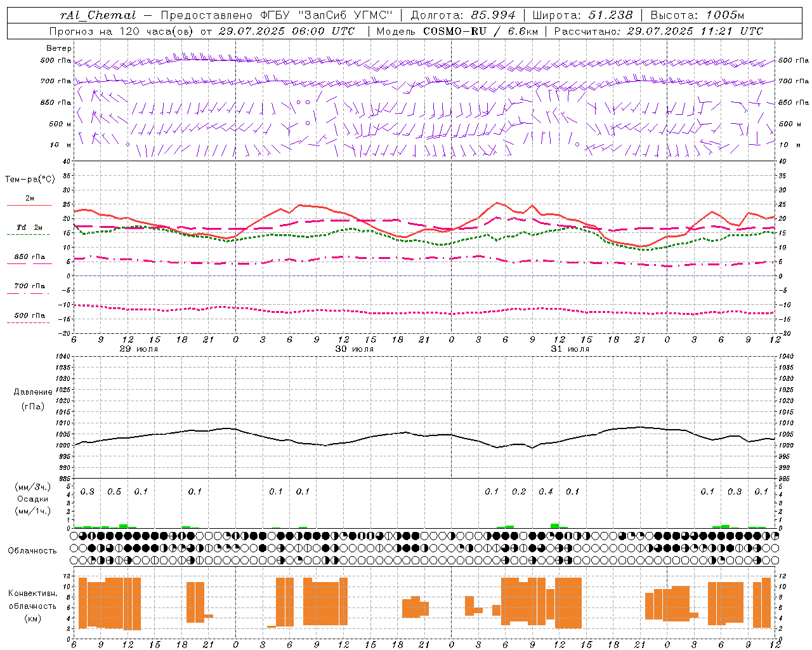
Task: Click the Ветер panel label
Action: 59,48
